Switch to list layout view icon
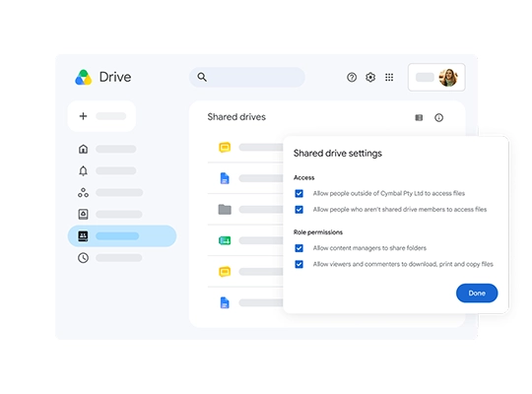The image size is (532, 394). point(419,118)
